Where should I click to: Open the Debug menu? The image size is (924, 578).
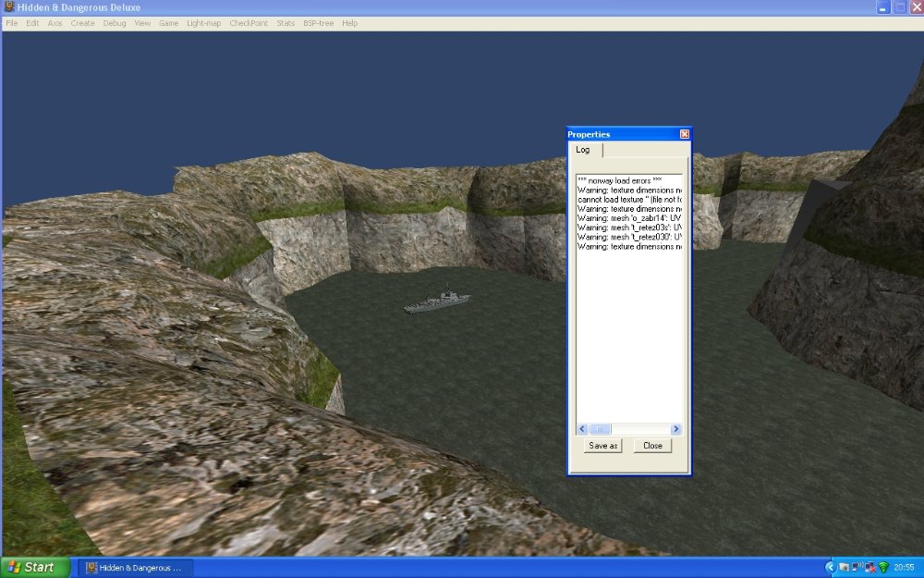pyautogui.click(x=115, y=23)
